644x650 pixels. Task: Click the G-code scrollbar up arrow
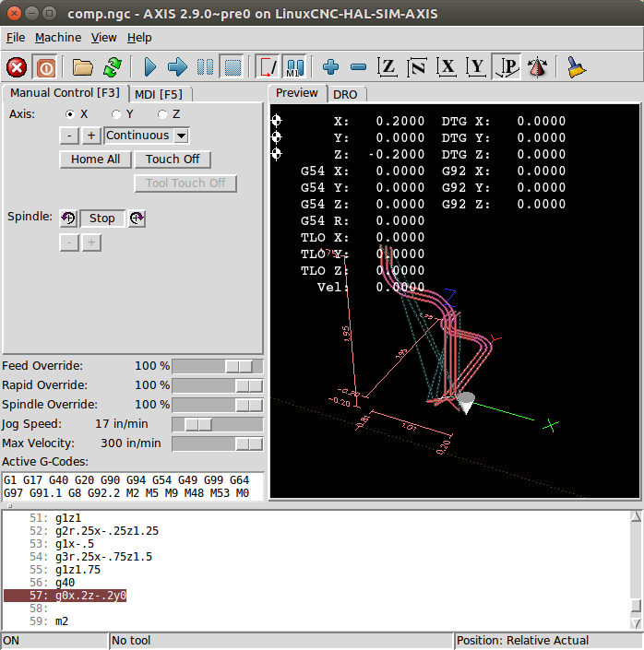636,516
